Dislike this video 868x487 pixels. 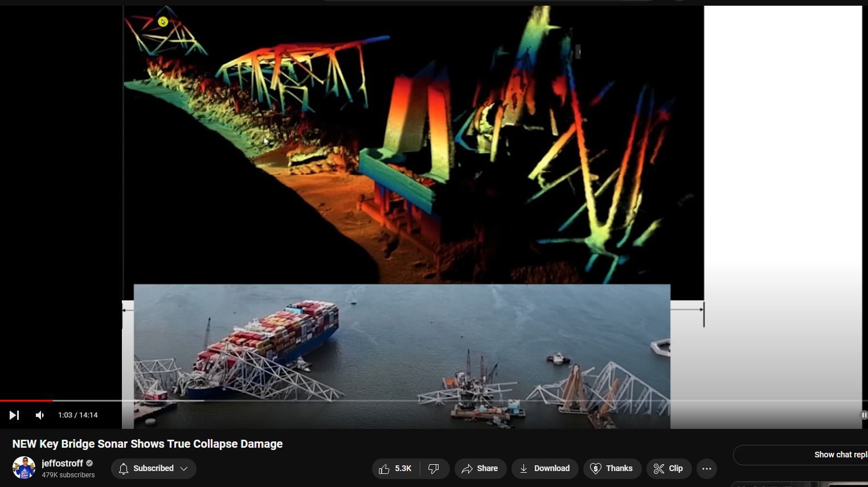[x=435, y=468]
